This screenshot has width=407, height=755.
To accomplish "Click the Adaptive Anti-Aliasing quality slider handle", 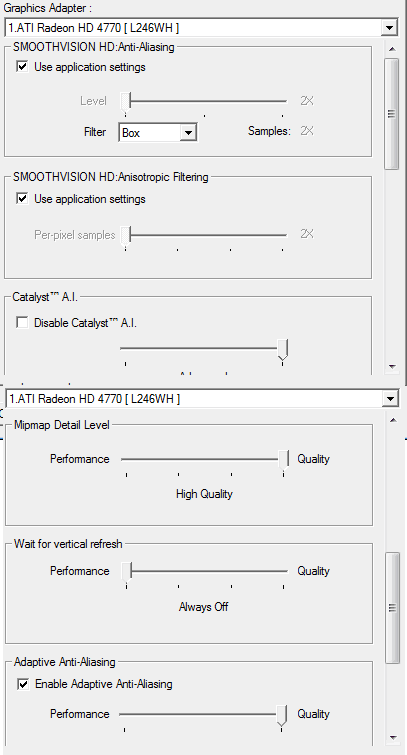I will click(x=282, y=716).
